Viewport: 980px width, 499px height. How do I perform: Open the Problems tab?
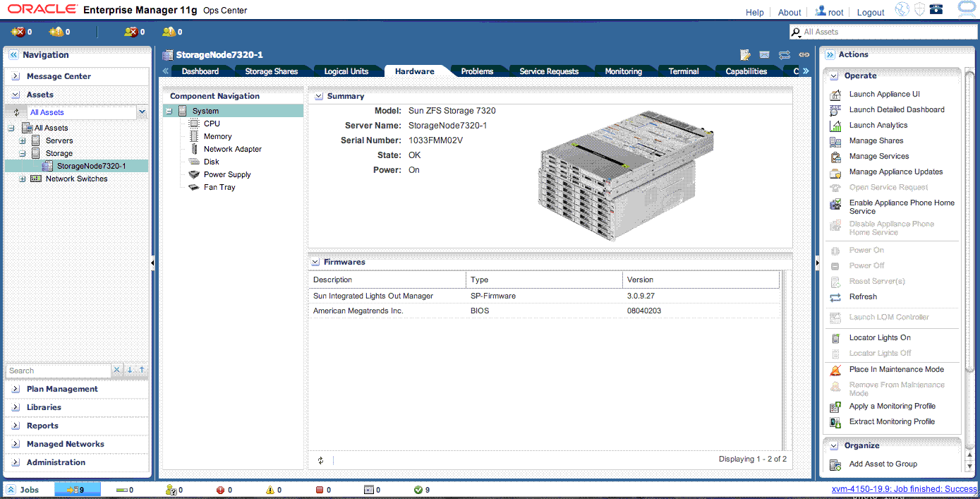point(477,71)
